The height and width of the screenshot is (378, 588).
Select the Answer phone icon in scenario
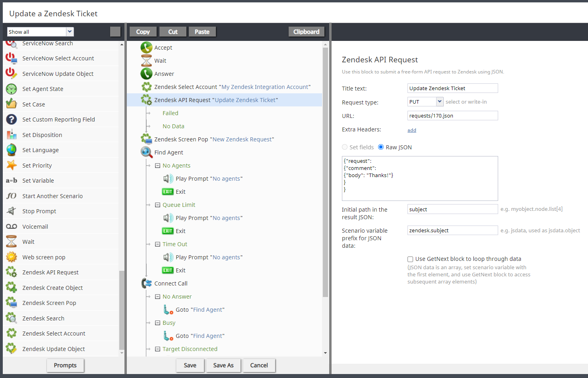[x=146, y=74]
